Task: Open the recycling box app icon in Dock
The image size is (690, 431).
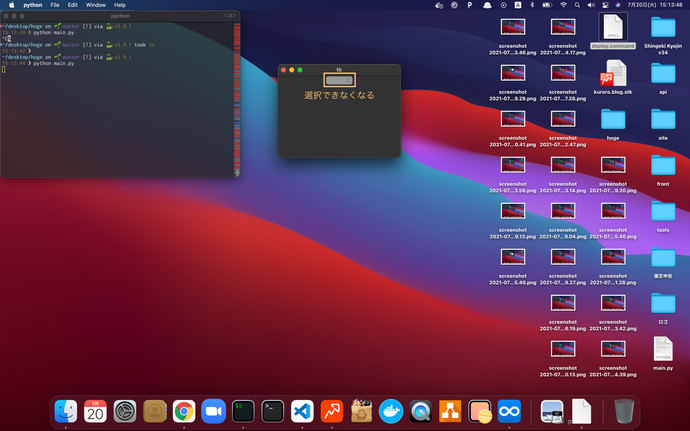Action: point(361,411)
